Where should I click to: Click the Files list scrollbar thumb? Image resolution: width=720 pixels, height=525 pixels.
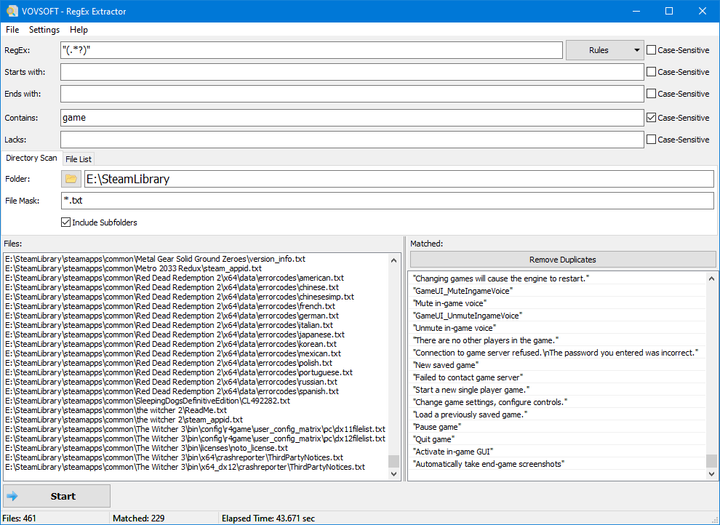point(394,461)
